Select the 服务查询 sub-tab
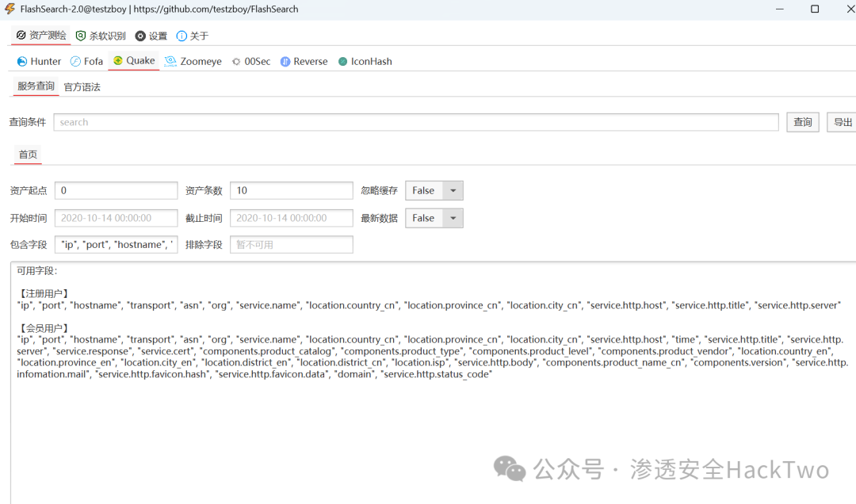Screen dimensions: 856x504 pyautogui.click(x=36, y=86)
